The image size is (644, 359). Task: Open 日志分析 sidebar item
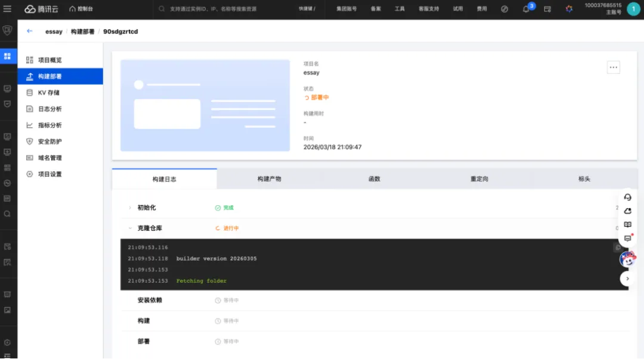click(60, 109)
